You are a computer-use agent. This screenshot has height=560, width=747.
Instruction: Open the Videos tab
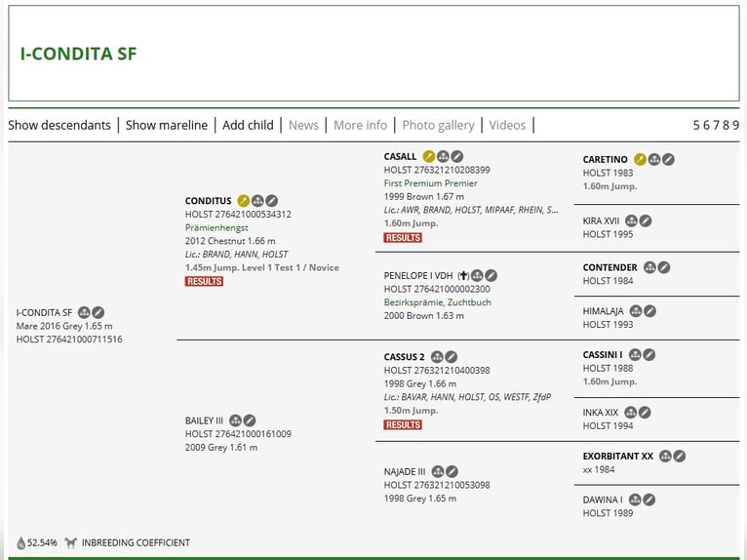[x=507, y=125]
